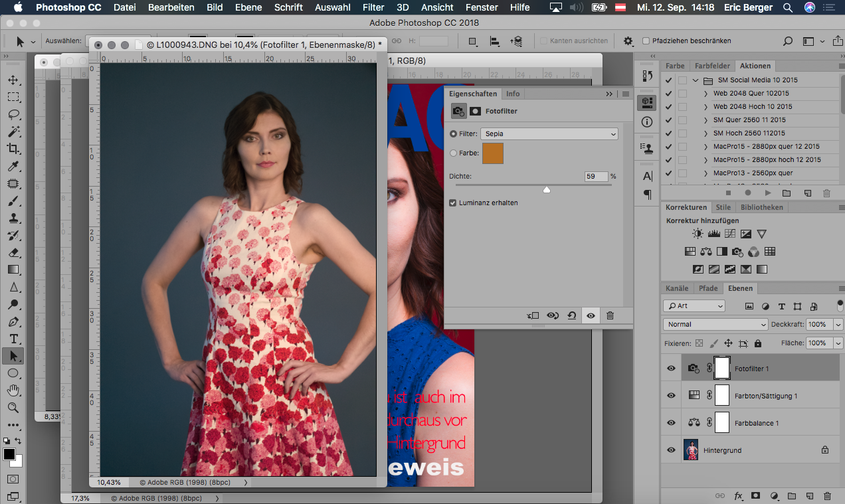Select the Eyedropper tool
Image resolution: width=845 pixels, height=504 pixels.
pyautogui.click(x=13, y=166)
